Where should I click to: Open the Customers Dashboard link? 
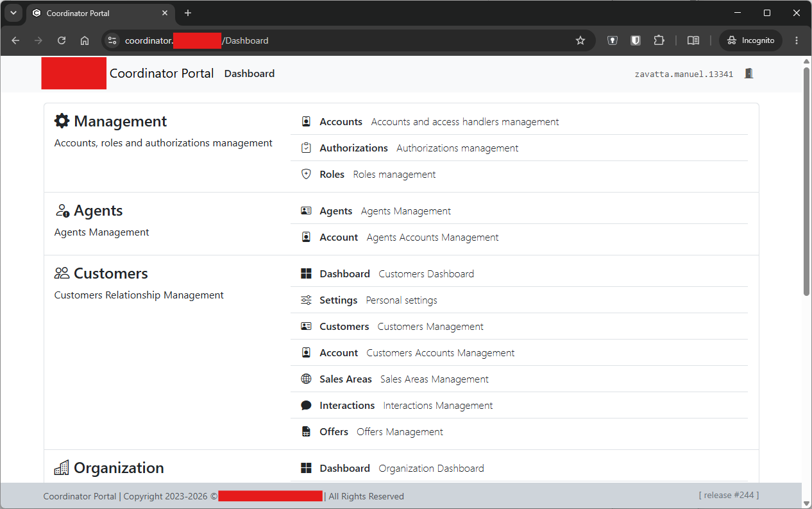click(345, 273)
